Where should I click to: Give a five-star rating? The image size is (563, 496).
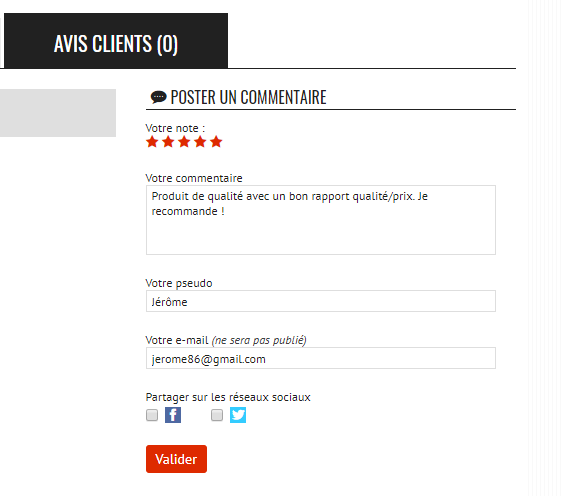(216, 142)
